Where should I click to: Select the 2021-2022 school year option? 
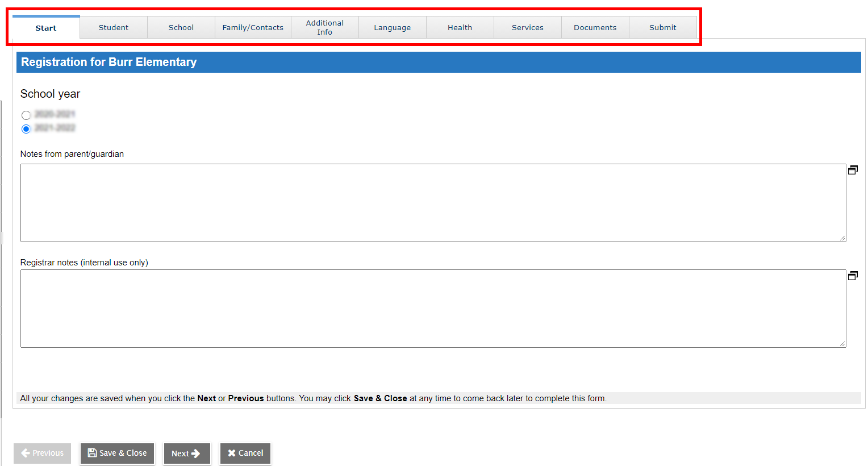(26, 128)
